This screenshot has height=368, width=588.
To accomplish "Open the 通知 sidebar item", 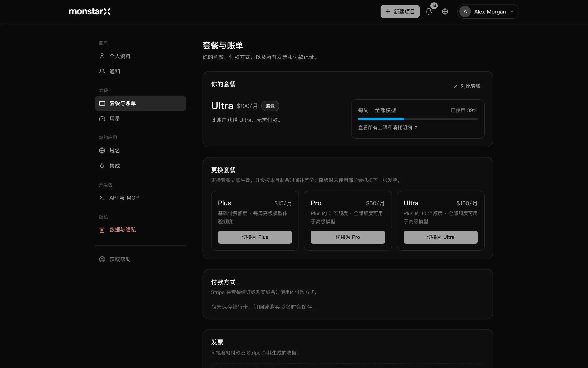I will (x=140, y=71).
